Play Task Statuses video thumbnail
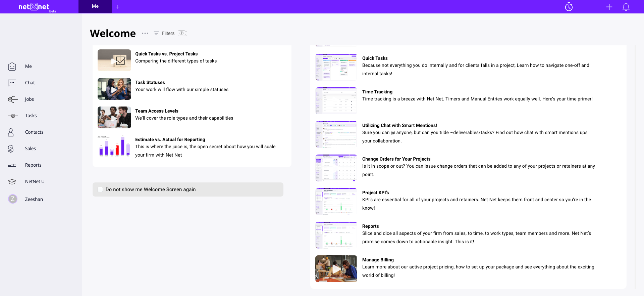644x296 pixels. pos(114,89)
